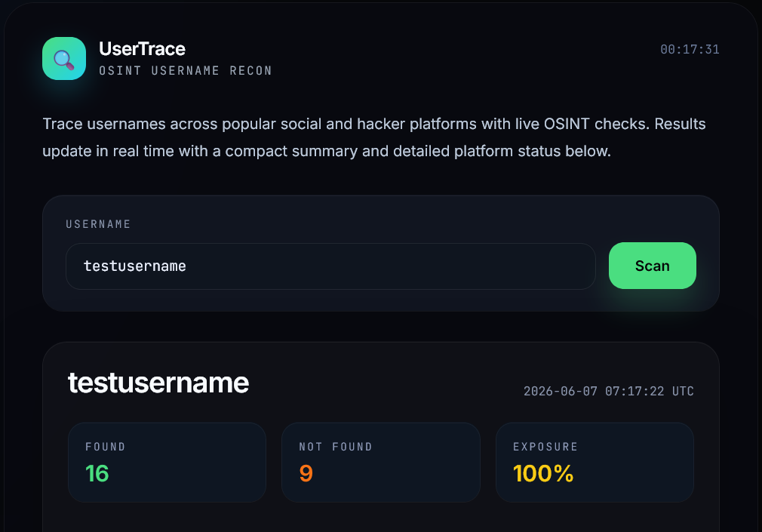
Task: Click the FOUND count value 16
Action: tap(97, 473)
